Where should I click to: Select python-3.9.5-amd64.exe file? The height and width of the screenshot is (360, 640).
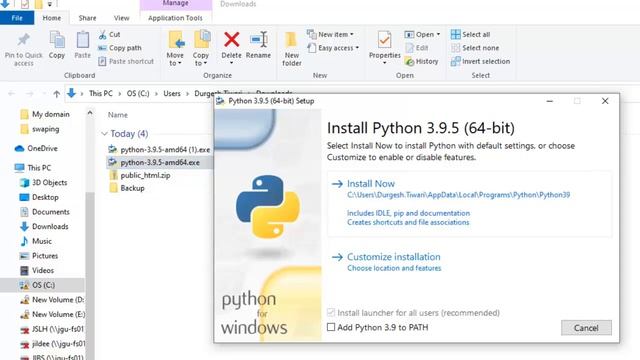pyautogui.click(x=159, y=162)
